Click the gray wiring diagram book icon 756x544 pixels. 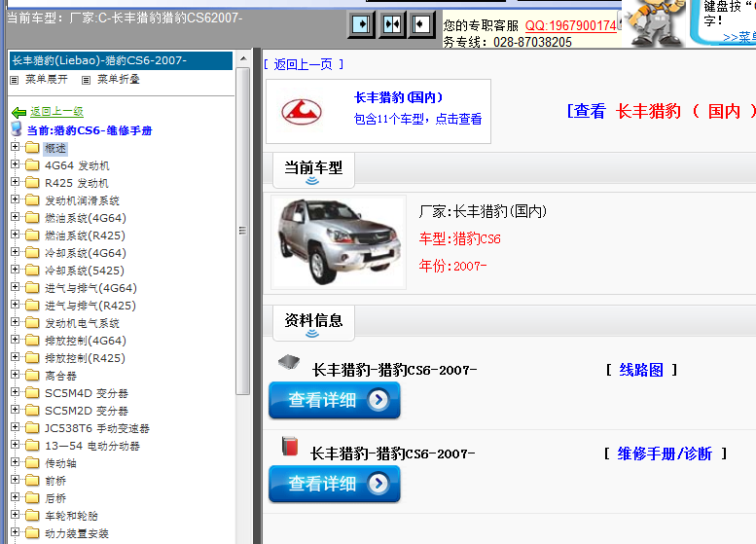289,362
